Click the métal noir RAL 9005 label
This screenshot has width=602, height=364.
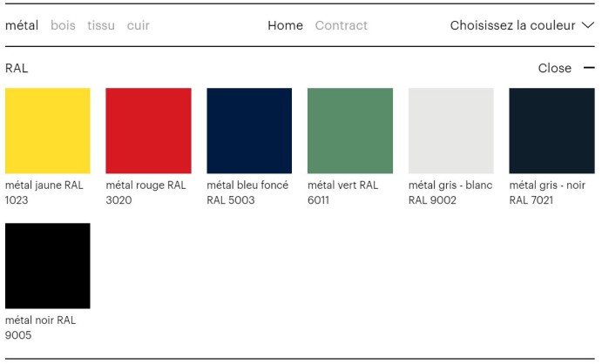pyautogui.click(x=41, y=327)
